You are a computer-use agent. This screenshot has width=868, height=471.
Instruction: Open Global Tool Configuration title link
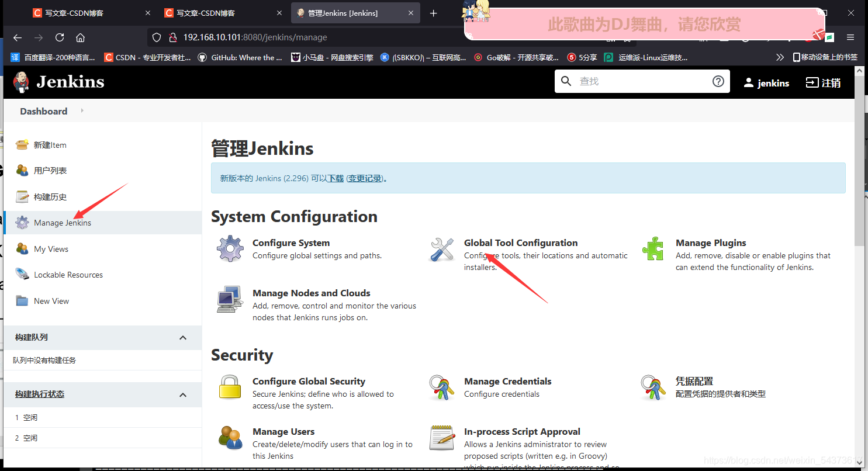[521, 243]
